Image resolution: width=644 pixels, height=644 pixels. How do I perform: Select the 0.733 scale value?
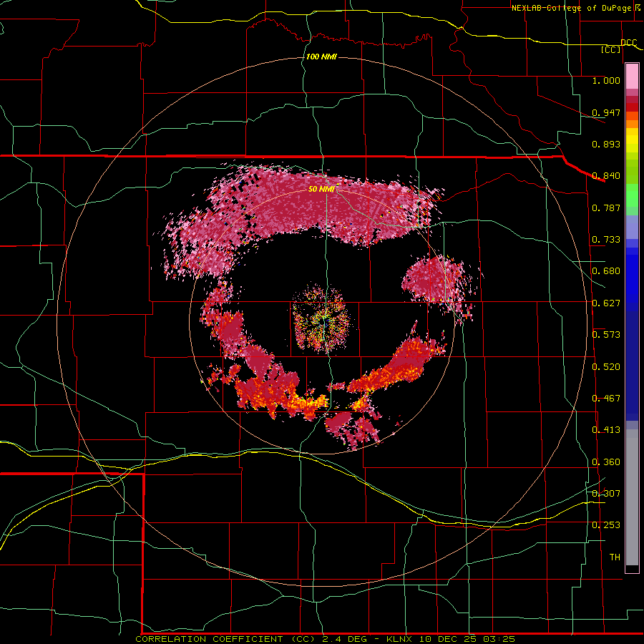coord(606,240)
